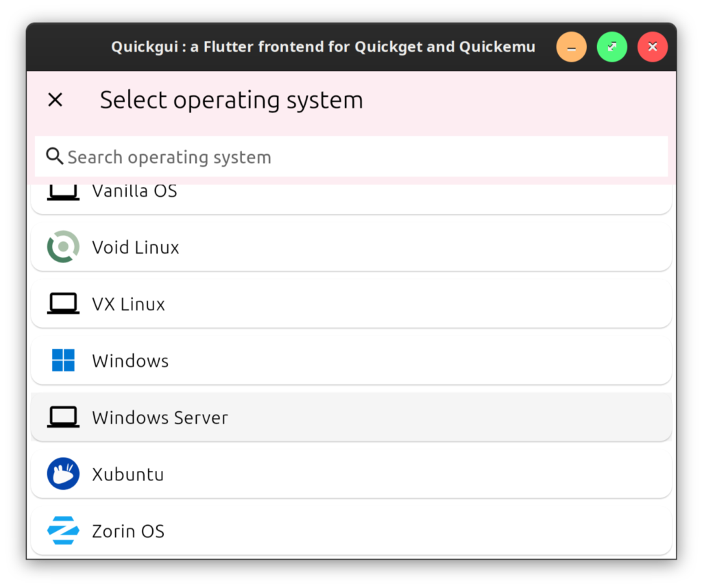702x588 pixels.
Task: Choose VX Linux entry
Action: tap(351, 304)
